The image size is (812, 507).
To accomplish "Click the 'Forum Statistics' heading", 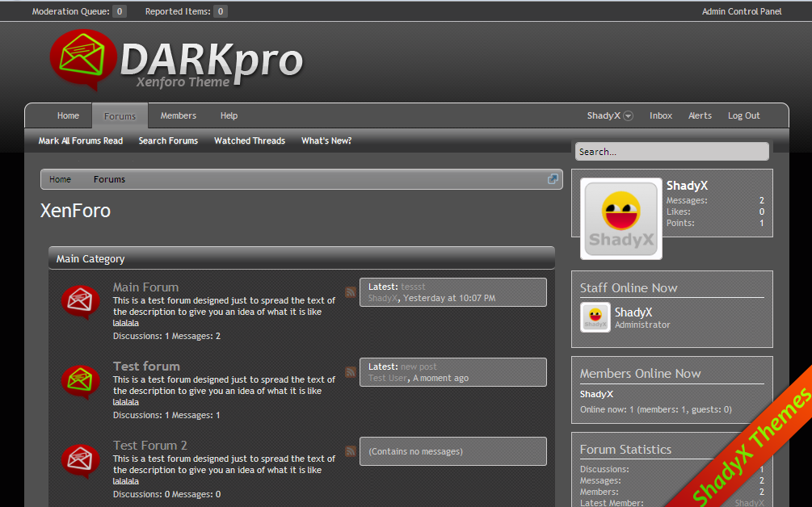I will (x=625, y=450).
